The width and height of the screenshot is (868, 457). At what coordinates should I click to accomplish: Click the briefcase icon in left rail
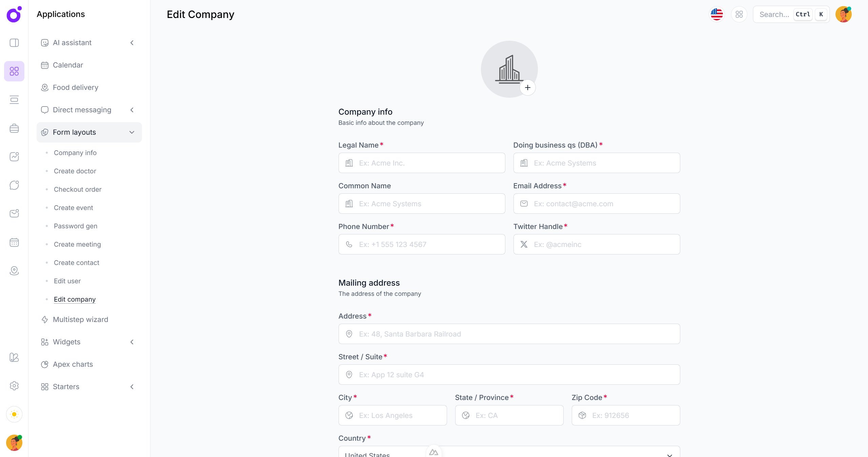14,128
